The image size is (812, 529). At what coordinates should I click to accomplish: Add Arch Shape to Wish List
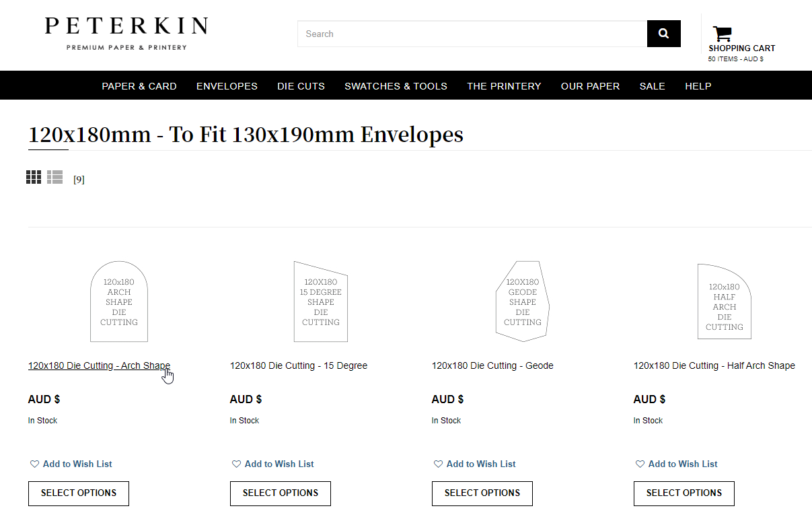coord(77,464)
